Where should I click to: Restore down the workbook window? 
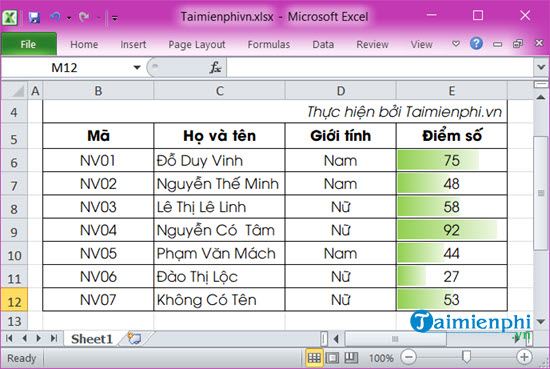[518, 43]
